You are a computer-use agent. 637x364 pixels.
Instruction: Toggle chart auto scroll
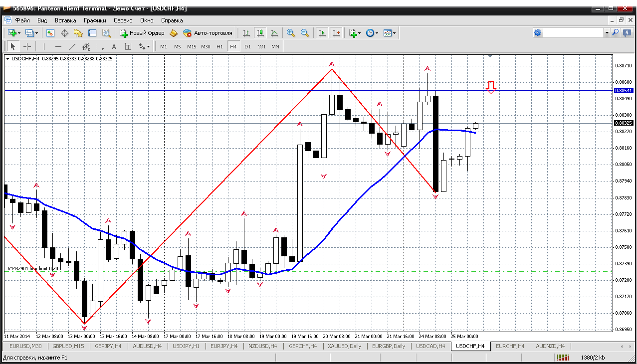(x=322, y=33)
